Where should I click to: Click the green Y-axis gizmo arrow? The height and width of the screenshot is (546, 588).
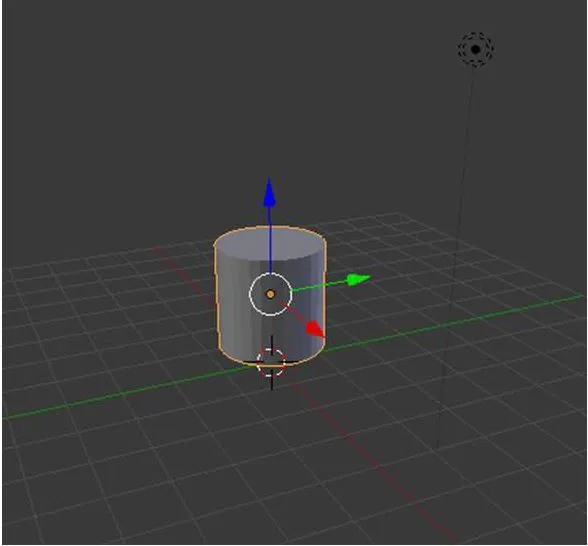click(x=358, y=279)
